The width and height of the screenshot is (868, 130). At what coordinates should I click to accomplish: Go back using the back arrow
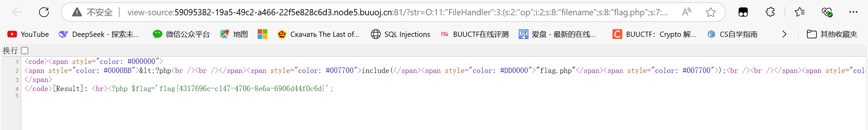(17, 13)
